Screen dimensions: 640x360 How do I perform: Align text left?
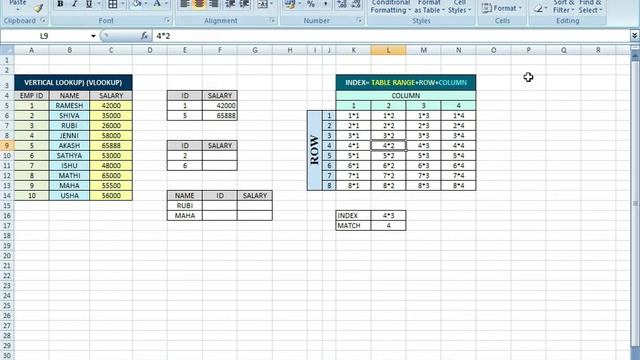tap(185, 4)
